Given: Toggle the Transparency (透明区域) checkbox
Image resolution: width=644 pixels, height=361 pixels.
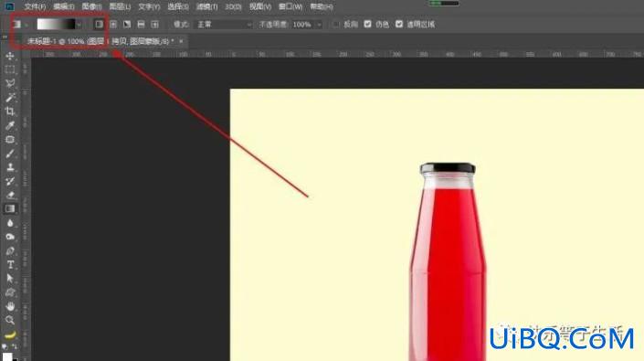Looking at the screenshot, I should (x=399, y=25).
